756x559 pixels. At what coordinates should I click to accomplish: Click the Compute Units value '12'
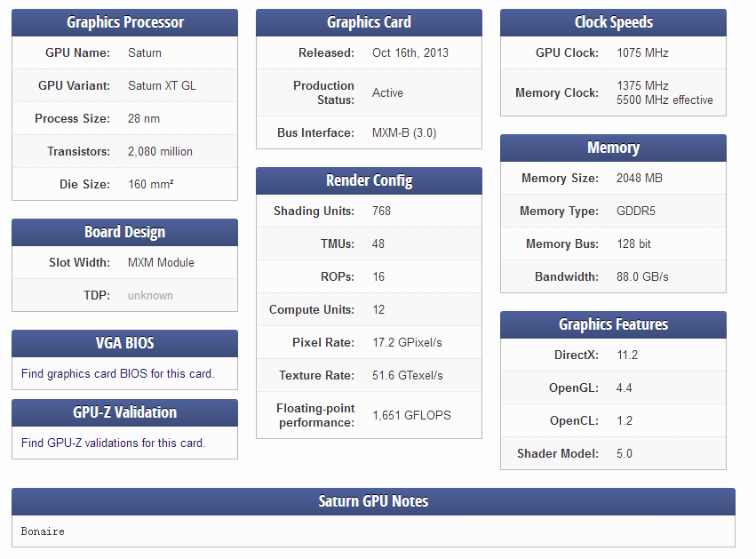coord(378,309)
